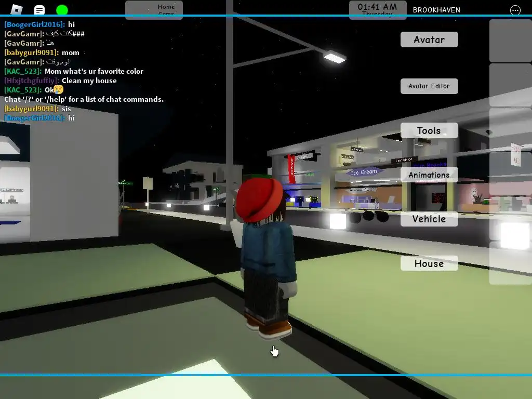Open the Roblox menu logo icon
532x399 pixels.
point(16,10)
